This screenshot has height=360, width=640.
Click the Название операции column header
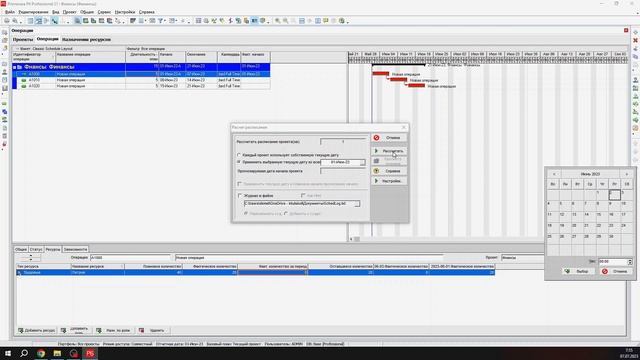90,57
